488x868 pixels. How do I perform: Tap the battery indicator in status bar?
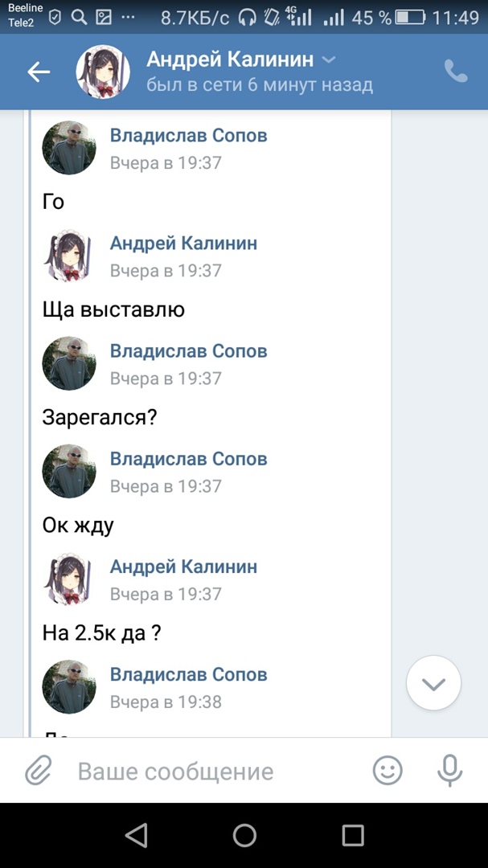(x=410, y=17)
